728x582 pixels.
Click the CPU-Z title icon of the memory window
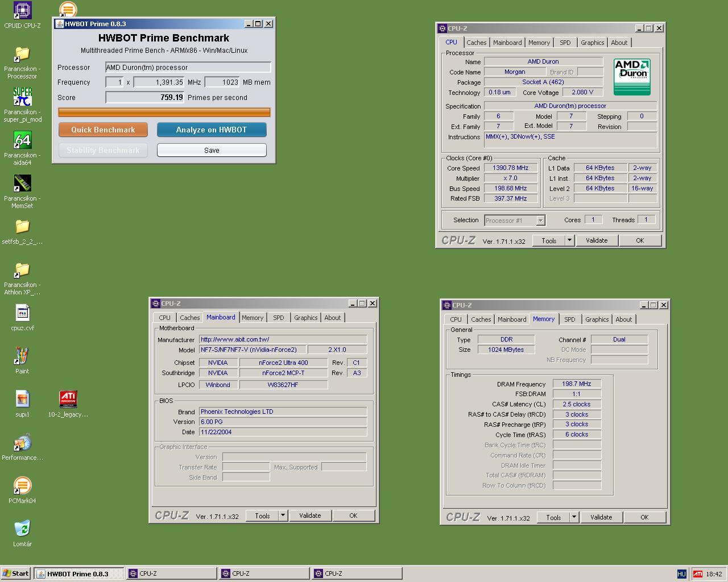point(447,305)
